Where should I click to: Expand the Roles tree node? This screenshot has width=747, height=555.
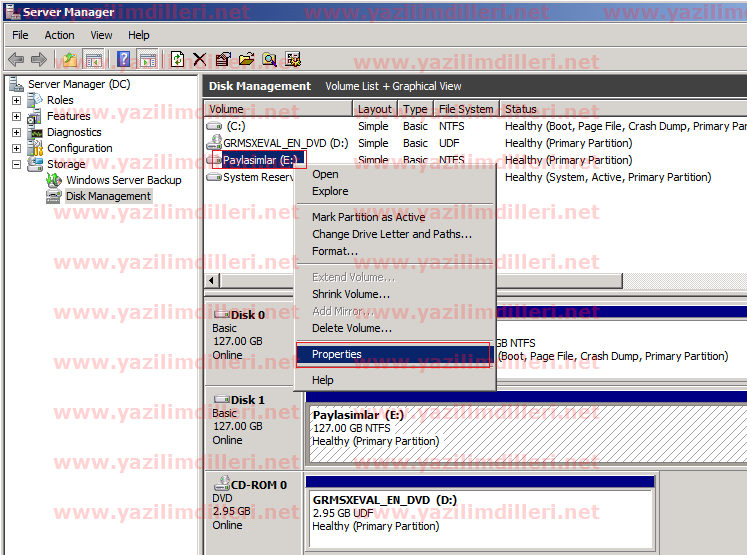pos(17,100)
